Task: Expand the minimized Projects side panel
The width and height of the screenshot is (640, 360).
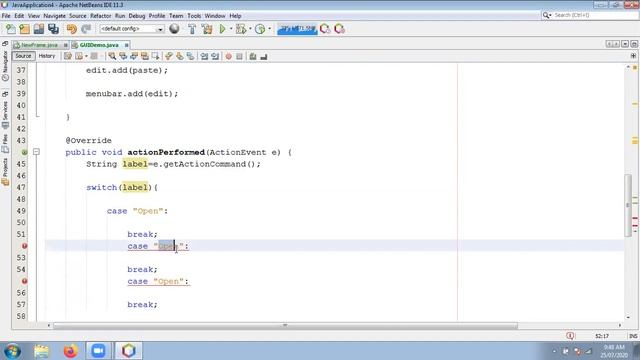Action: [x=5, y=172]
